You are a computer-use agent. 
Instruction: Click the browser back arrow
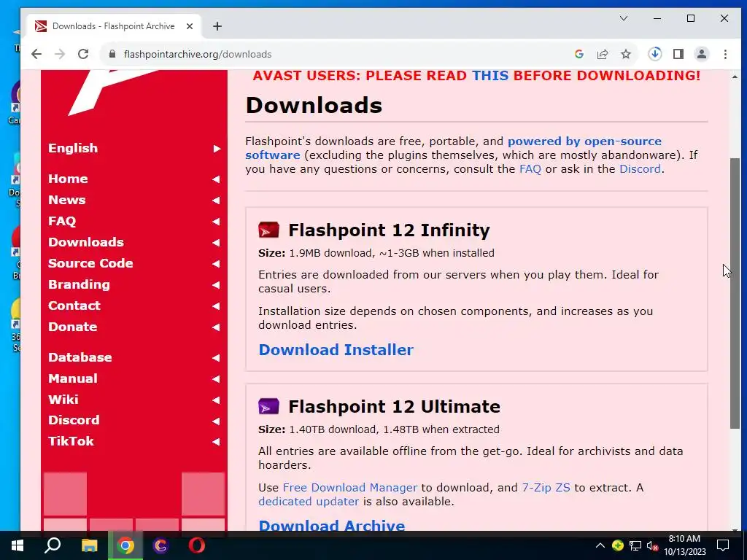point(36,54)
